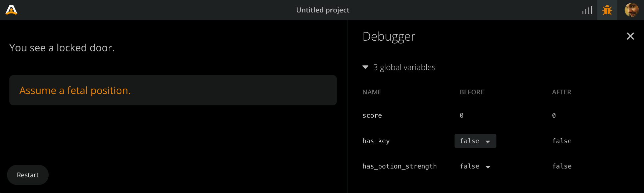This screenshot has width=644, height=193.
Task: Close the Debugger panel
Action: 630,36
